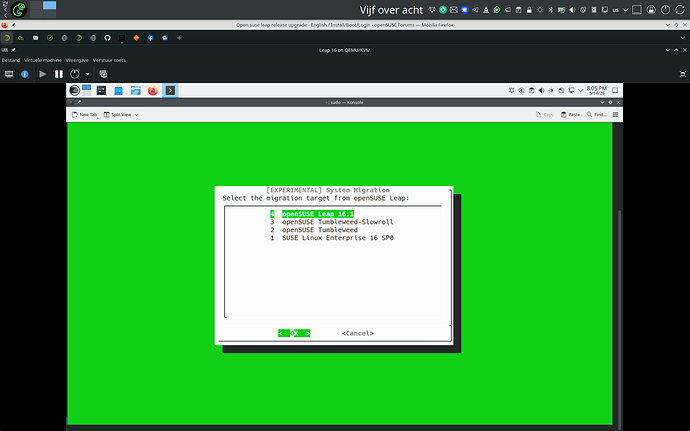Click the guest clock showing 8:05 PM

click(596, 90)
